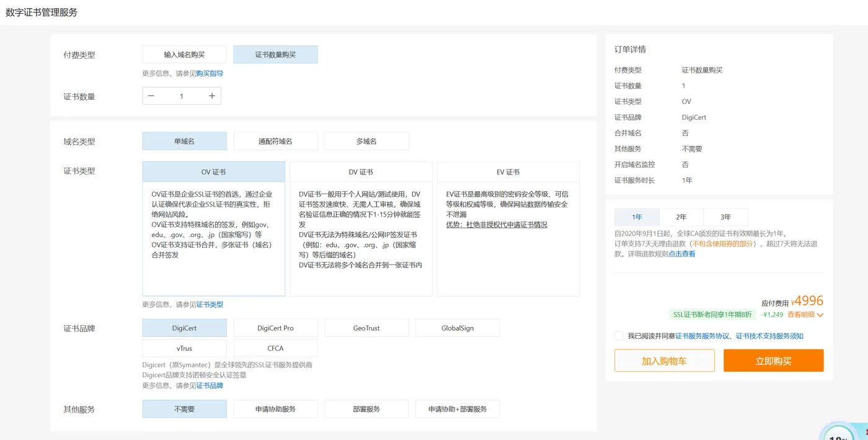The height and width of the screenshot is (440, 868).
Task: Tick the agreement checkbox
Action: (619, 336)
